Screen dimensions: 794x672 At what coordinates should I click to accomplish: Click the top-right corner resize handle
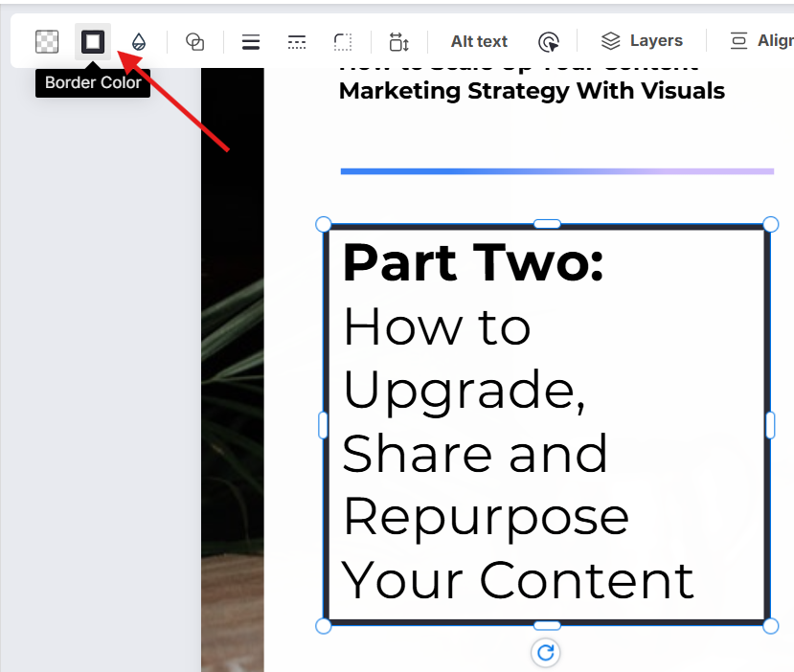point(770,225)
